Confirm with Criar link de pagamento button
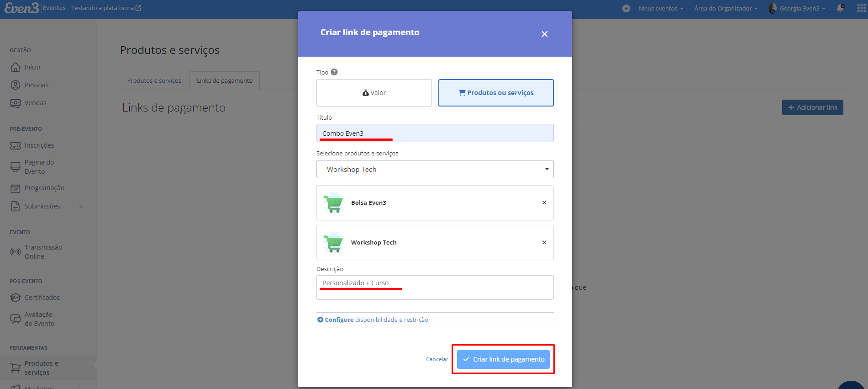Image resolution: width=868 pixels, height=389 pixels. 503,359
